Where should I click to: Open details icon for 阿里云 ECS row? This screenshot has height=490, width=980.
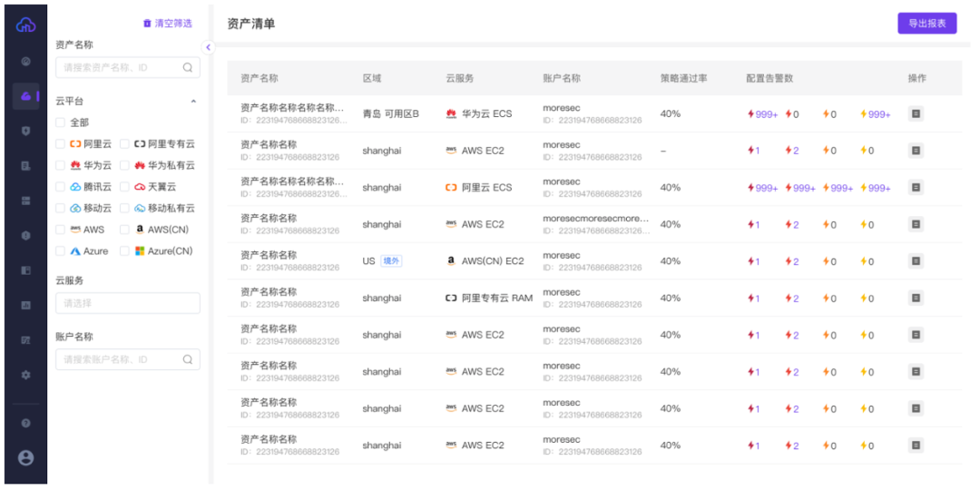click(916, 188)
